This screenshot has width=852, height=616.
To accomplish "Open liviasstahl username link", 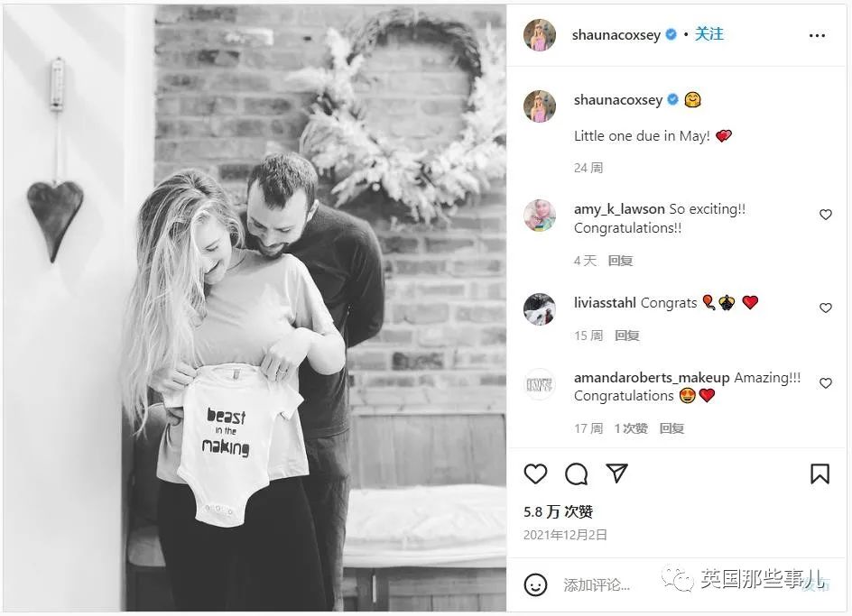I will pyautogui.click(x=604, y=302).
